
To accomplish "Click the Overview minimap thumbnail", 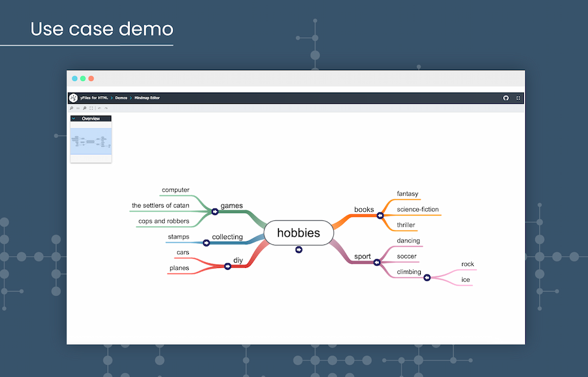I will tap(91, 141).
